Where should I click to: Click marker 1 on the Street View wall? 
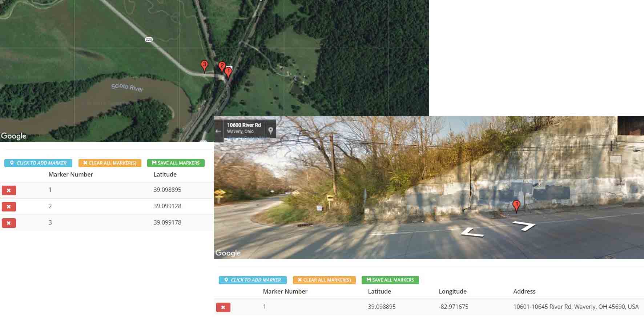[516, 206]
